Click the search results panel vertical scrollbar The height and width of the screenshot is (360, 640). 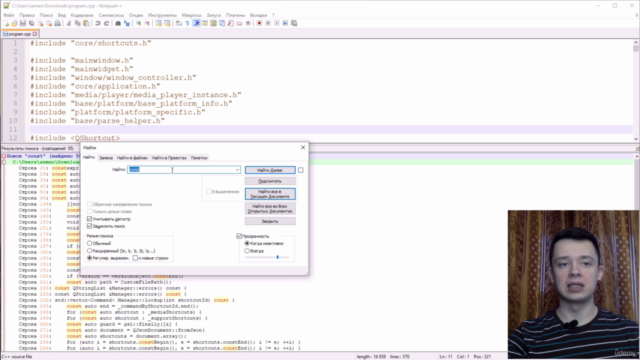[x=636, y=252]
